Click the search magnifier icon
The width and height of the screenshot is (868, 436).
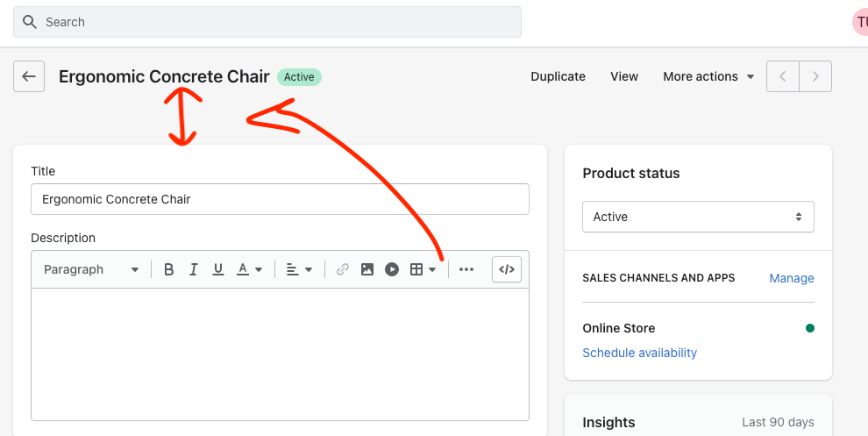point(29,22)
